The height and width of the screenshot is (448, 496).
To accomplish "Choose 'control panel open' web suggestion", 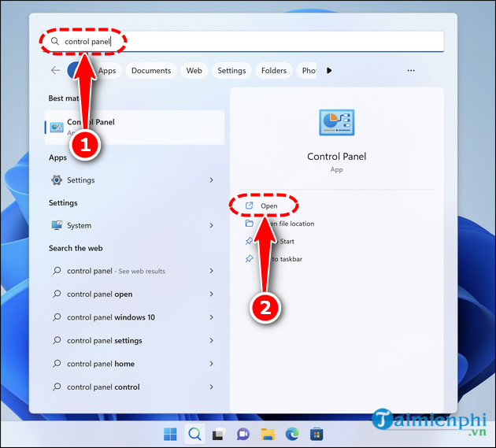I will click(x=100, y=294).
